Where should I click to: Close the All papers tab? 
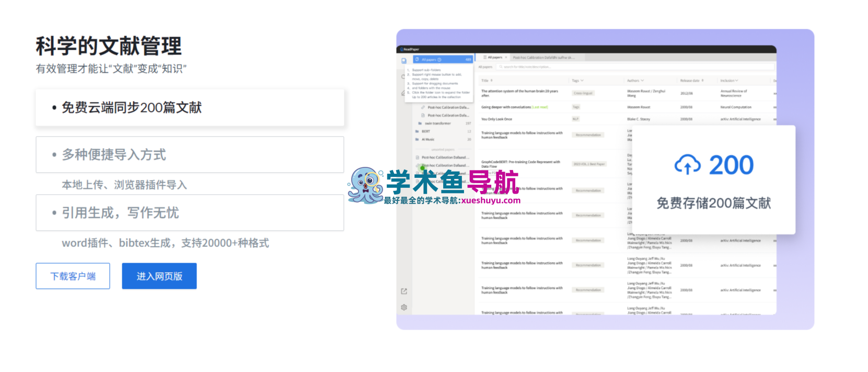(x=506, y=58)
